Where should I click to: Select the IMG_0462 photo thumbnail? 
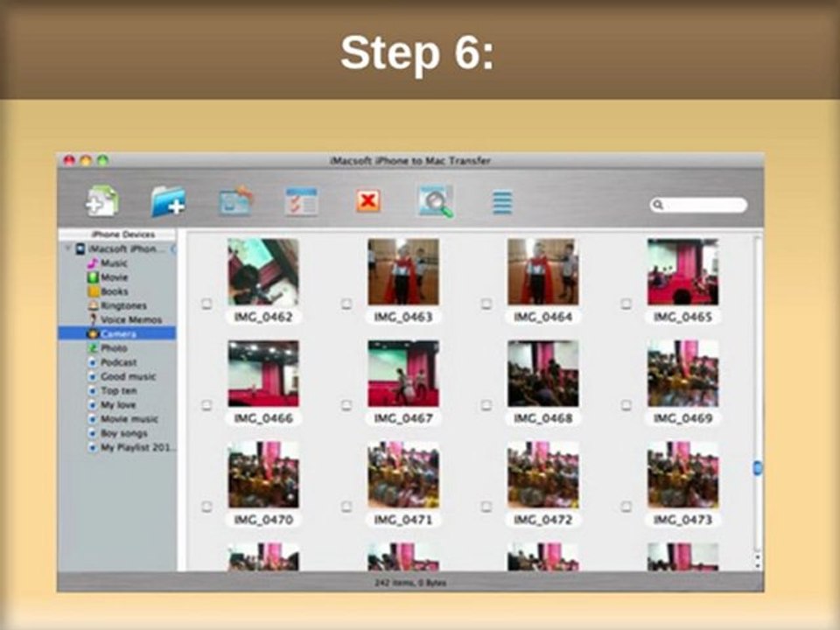point(263,272)
